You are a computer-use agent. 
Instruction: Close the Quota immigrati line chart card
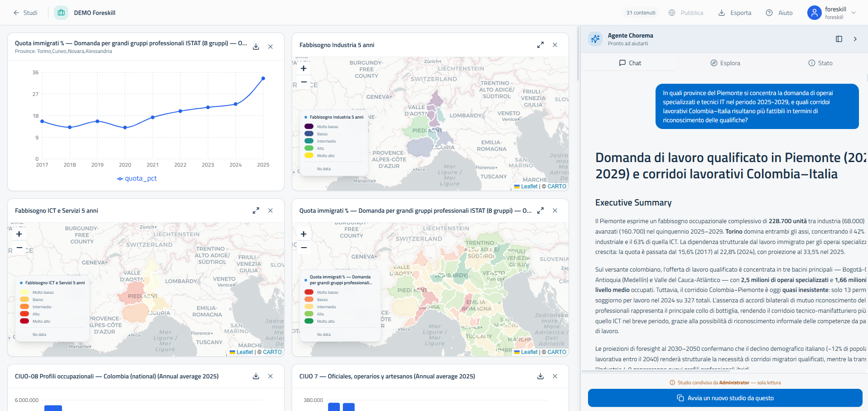pyautogui.click(x=270, y=47)
